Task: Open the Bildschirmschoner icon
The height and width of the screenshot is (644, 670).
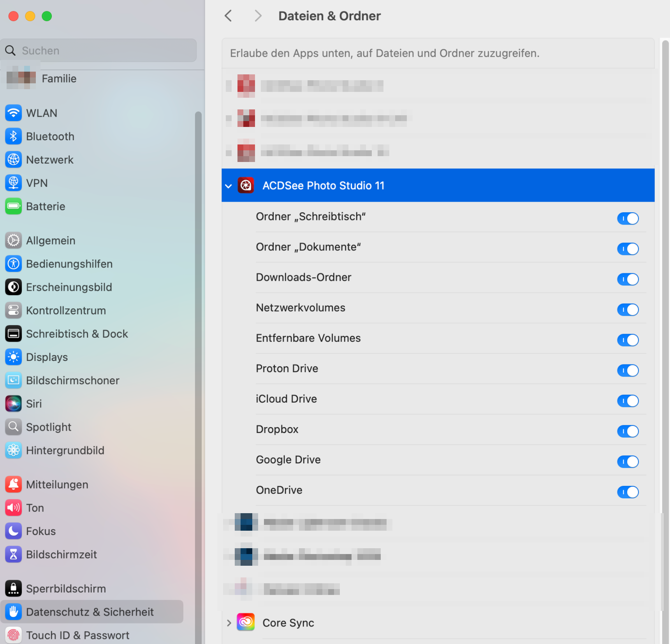Action: coord(13,380)
